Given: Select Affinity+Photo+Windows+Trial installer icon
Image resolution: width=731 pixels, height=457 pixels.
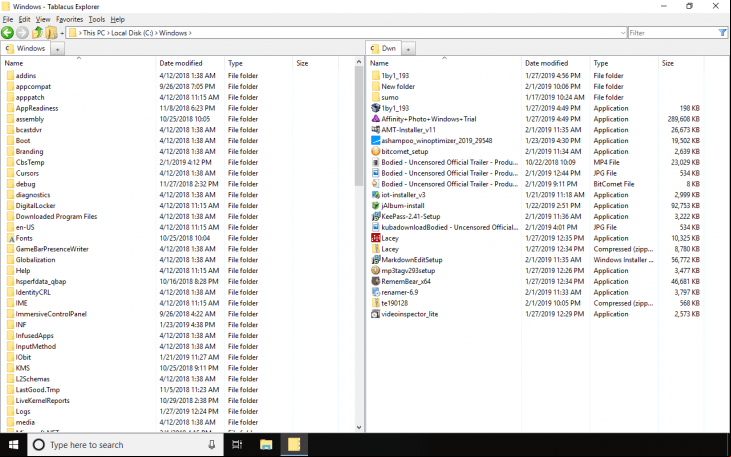Looking at the screenshot, I should coord(375,119).
